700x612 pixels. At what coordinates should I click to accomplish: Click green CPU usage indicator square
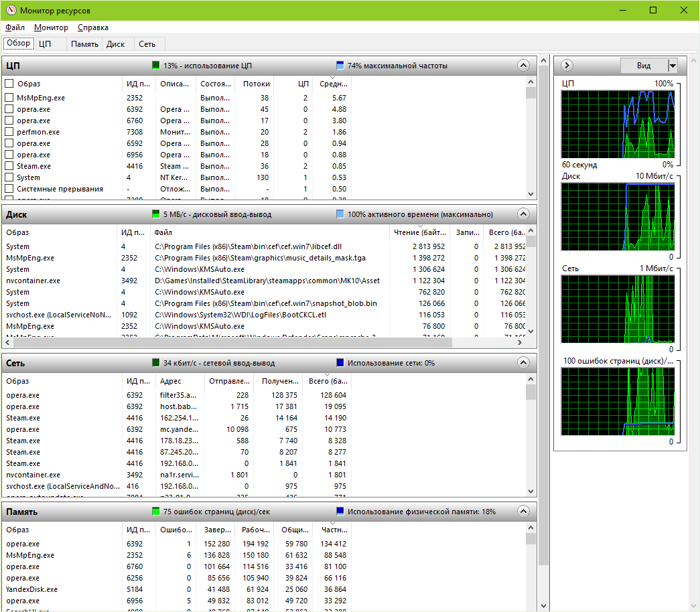156,66
